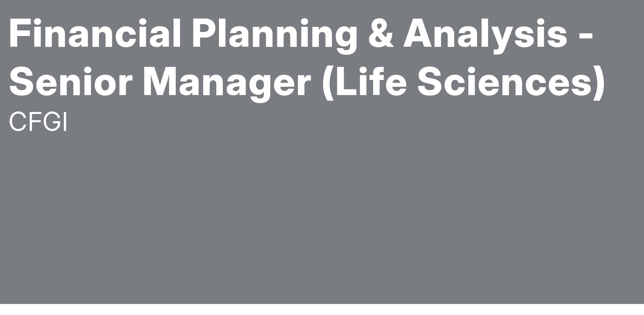Click the CFGI company name
The width and height of the screenshot is (644, 315).
point(38,122)
